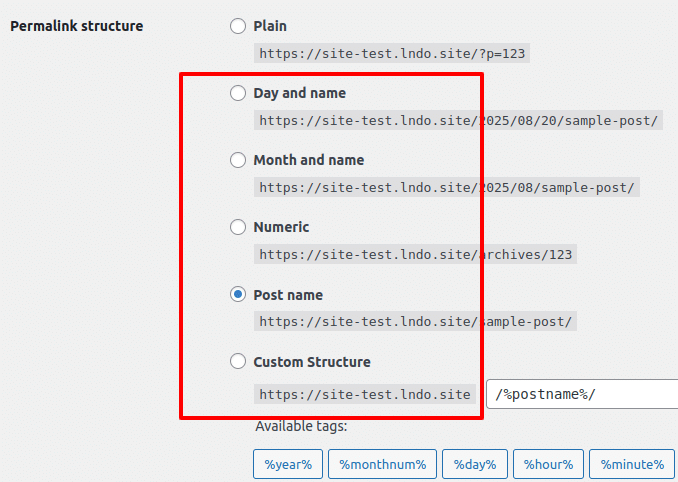Image resolution: width=678 pixels, height=482 pixels.
Task: Insert the %hour% tag
Action: [548, 464]
